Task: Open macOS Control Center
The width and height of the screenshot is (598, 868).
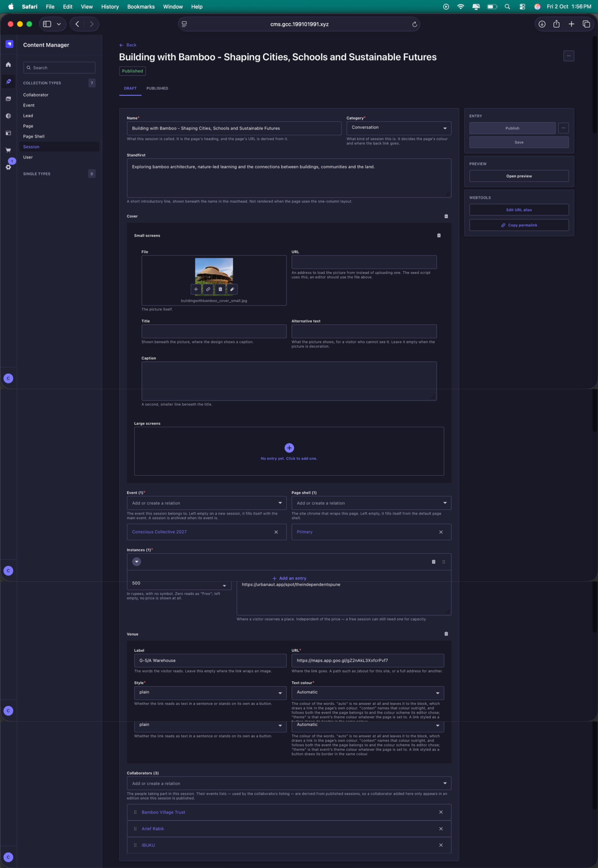Action: point(522,6)
